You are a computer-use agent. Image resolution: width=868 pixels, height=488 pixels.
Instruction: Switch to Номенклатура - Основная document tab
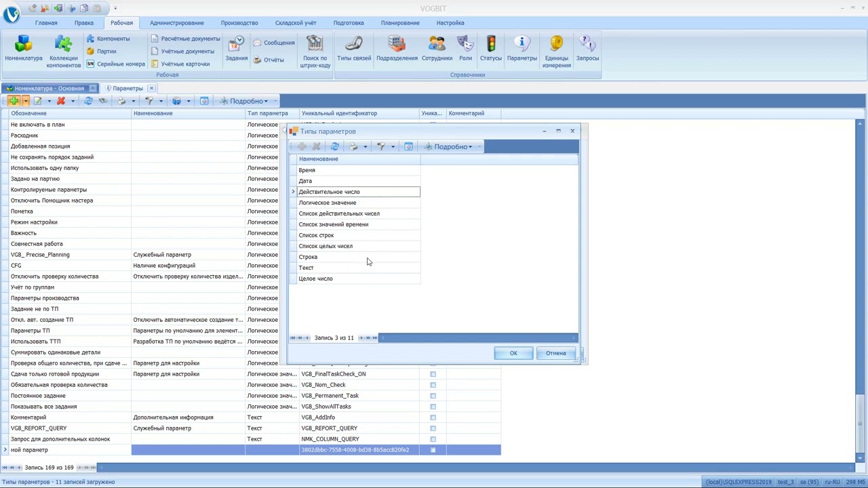pyautogui.click(x=50, y=88)
